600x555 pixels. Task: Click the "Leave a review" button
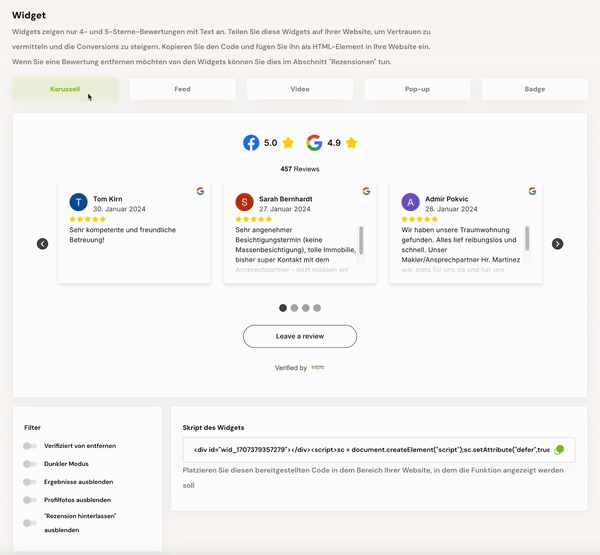(x=300, y=336)
